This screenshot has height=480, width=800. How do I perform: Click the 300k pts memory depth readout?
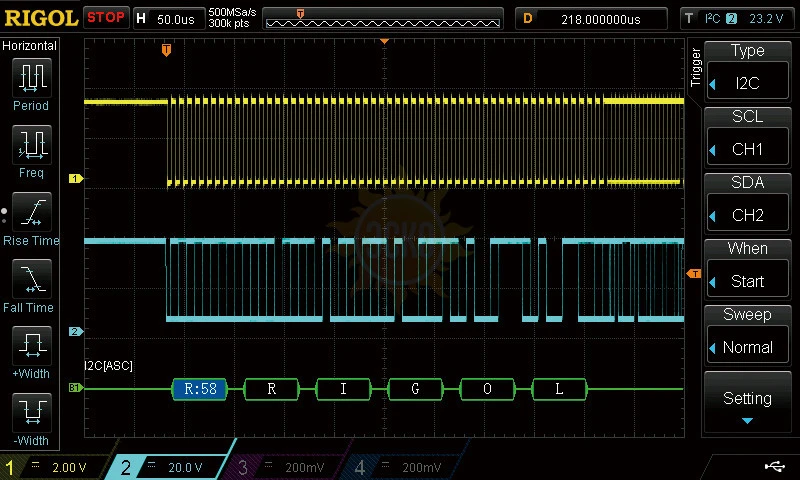click(x=229, y=23)
